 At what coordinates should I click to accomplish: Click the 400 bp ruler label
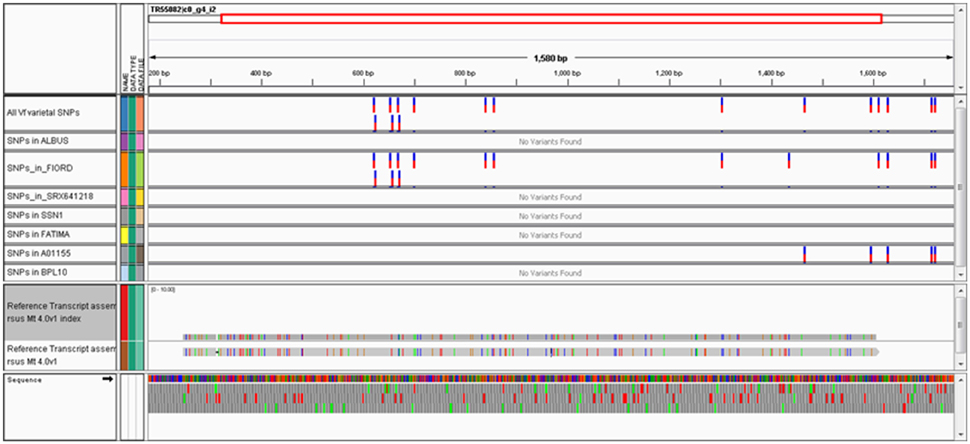(260, 73)
